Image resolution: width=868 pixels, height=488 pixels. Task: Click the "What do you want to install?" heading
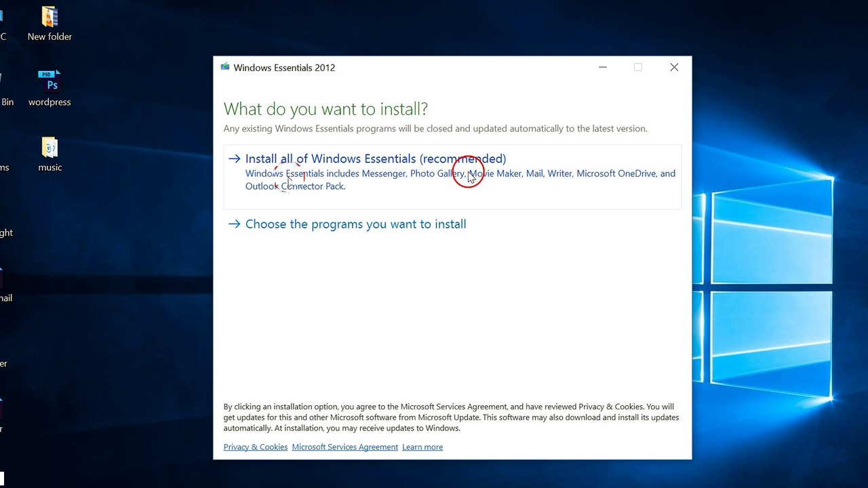[325, 109]
